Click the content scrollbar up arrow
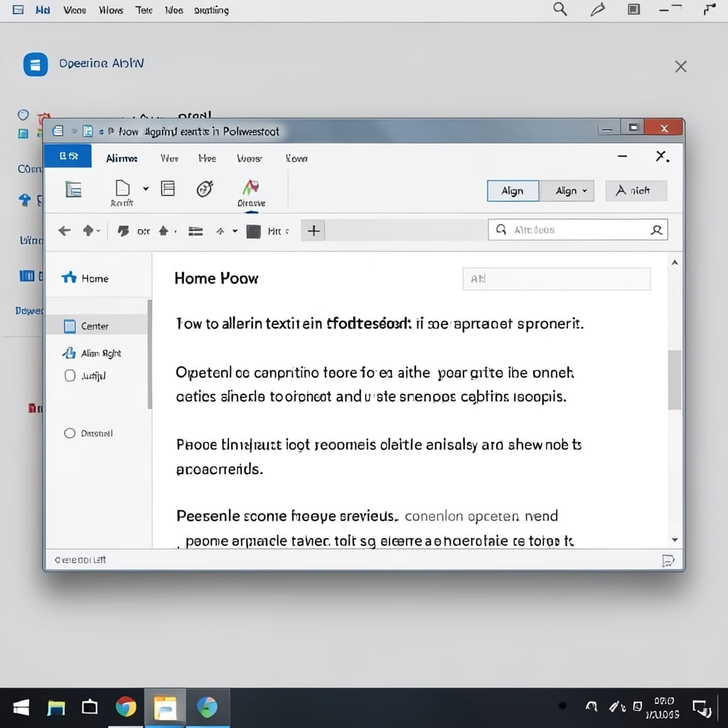728x728 pixels. (675, 263)
